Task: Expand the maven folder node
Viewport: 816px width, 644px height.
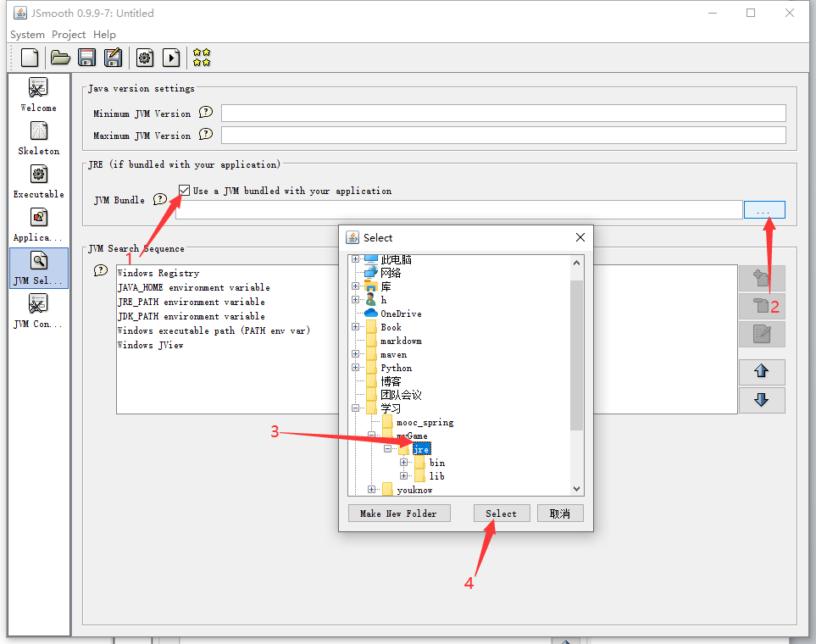Action: tap(355, 353)
